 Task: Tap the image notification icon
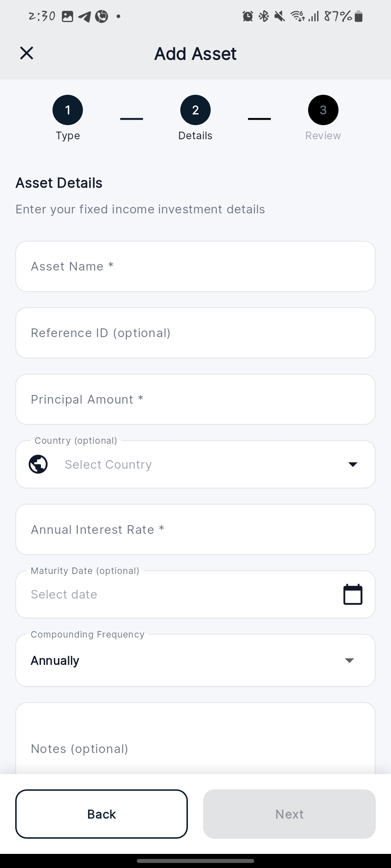coord(68,17)
